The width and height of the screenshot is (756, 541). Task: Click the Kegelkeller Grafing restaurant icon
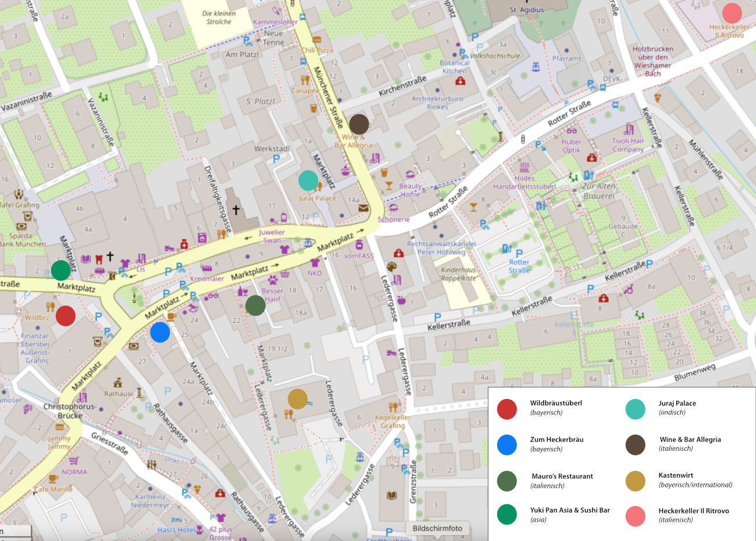393,407
